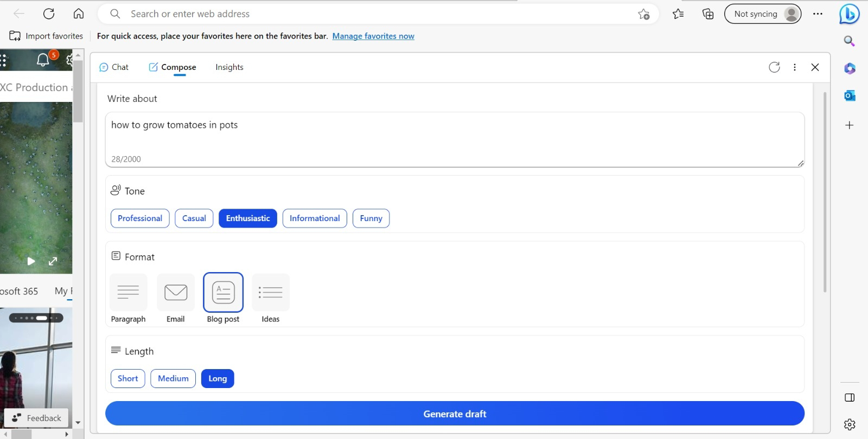The image size is (868, 439).
Task: Open the sidebar Search icon
Action: (850, 41)
